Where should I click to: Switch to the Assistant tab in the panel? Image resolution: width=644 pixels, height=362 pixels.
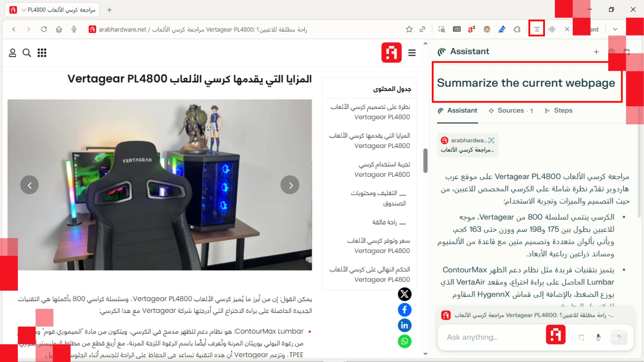pyautogui.click(x=458, y=111)
